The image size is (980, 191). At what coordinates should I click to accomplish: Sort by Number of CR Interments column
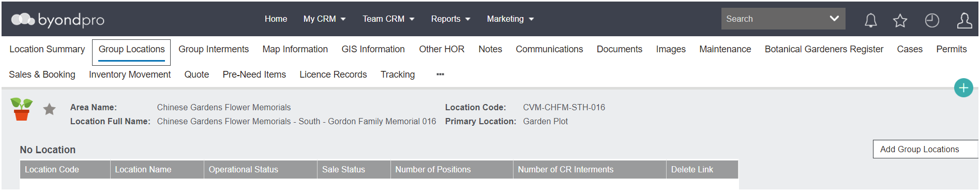pyautogui.click(x=590, y=170)
